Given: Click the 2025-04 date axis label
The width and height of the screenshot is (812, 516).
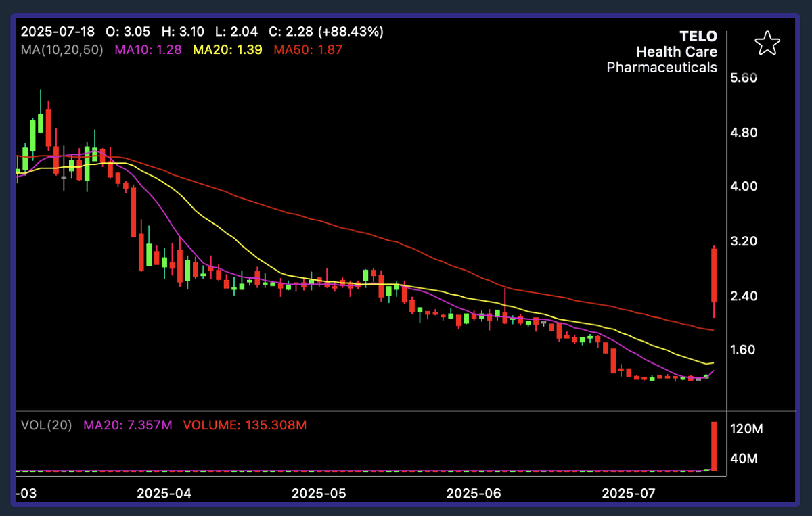Looking at the screenshot, I should coord(164,494).
